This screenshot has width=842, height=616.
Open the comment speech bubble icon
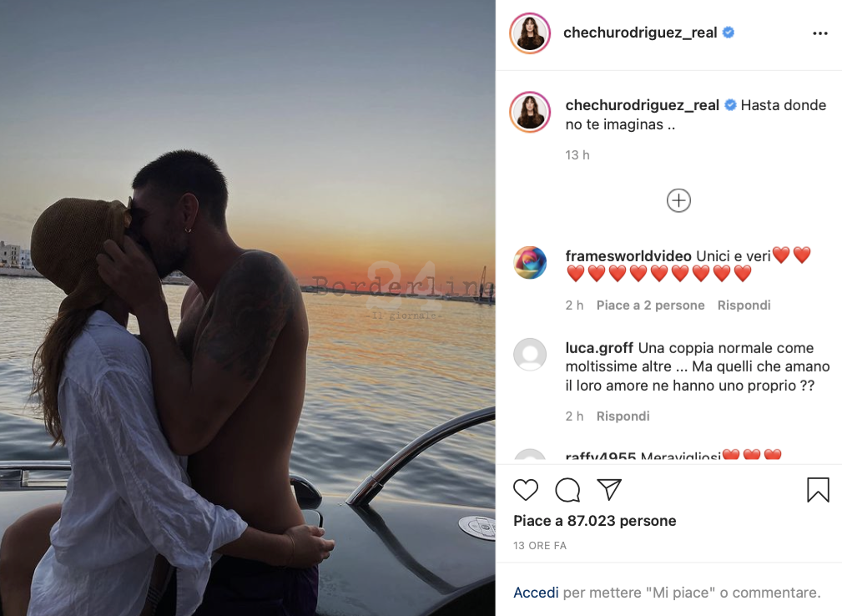(x=567, y=490)
